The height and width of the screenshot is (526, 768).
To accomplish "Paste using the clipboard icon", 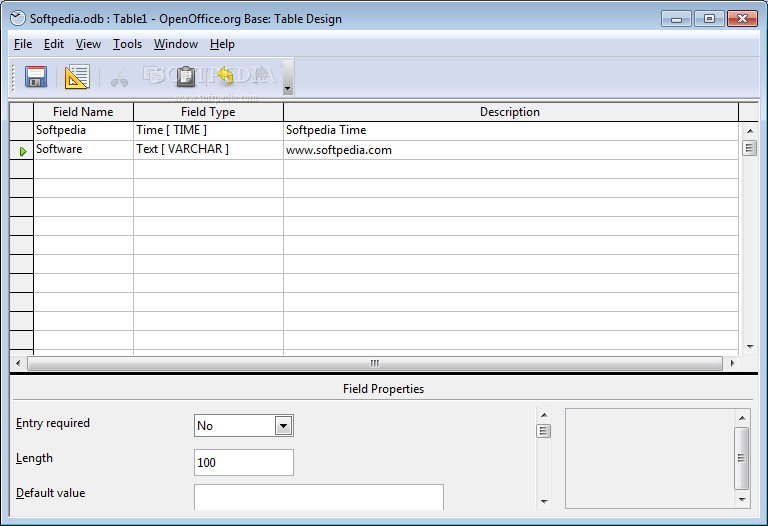I will 186,76.
